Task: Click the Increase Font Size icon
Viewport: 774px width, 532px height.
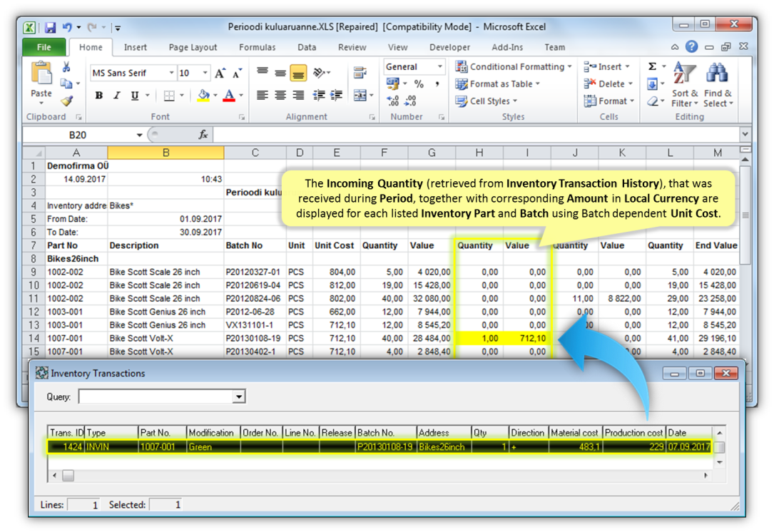Action: 220,73
